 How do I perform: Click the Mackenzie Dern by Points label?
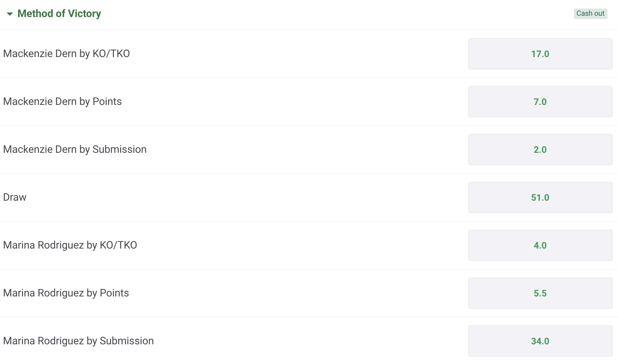coord(62,101)
